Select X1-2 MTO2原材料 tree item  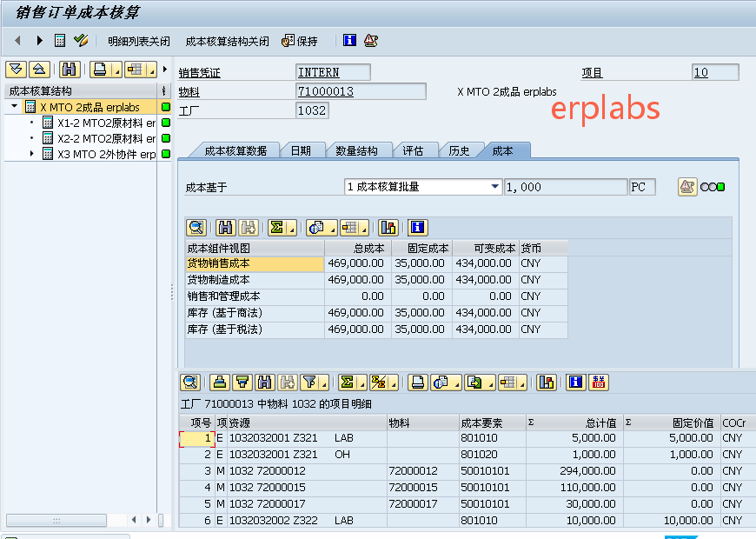click(106, 123)
